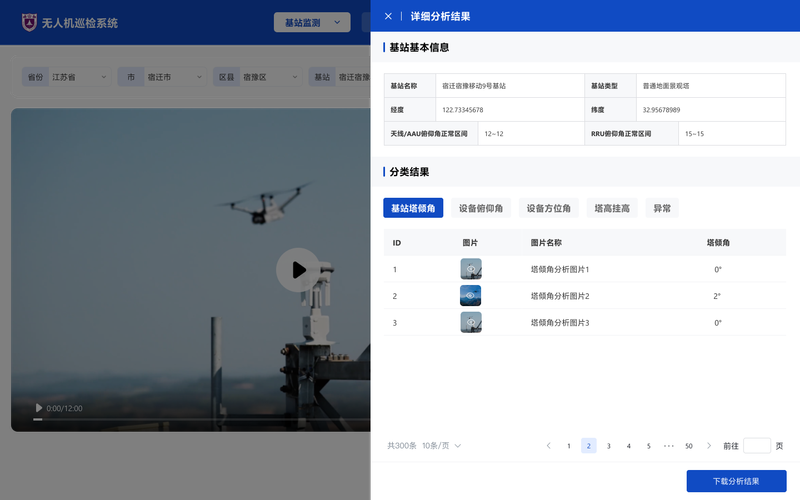Image resolution: width=800 pixels, height=500 pixels.
Task: Click antenna pitch range value 12~12
Action: (x=494, y=134)
